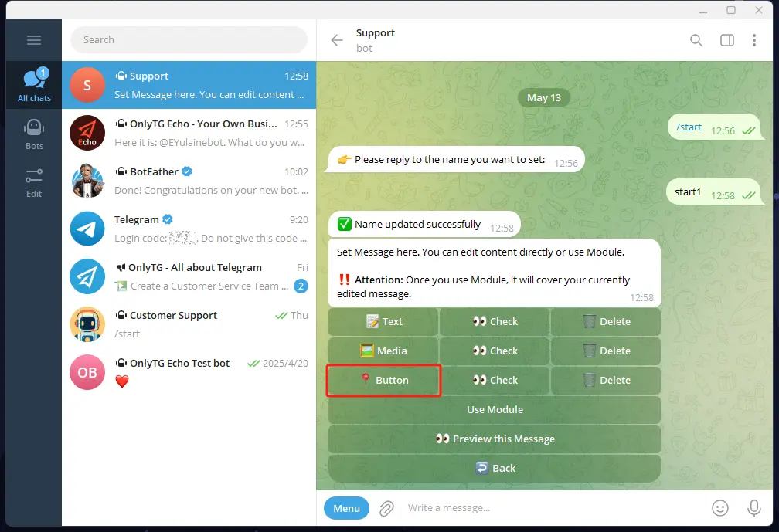Click the unread badge on OnlyTG channel
This screenshot has height=532, width=779.
[301, 286]
